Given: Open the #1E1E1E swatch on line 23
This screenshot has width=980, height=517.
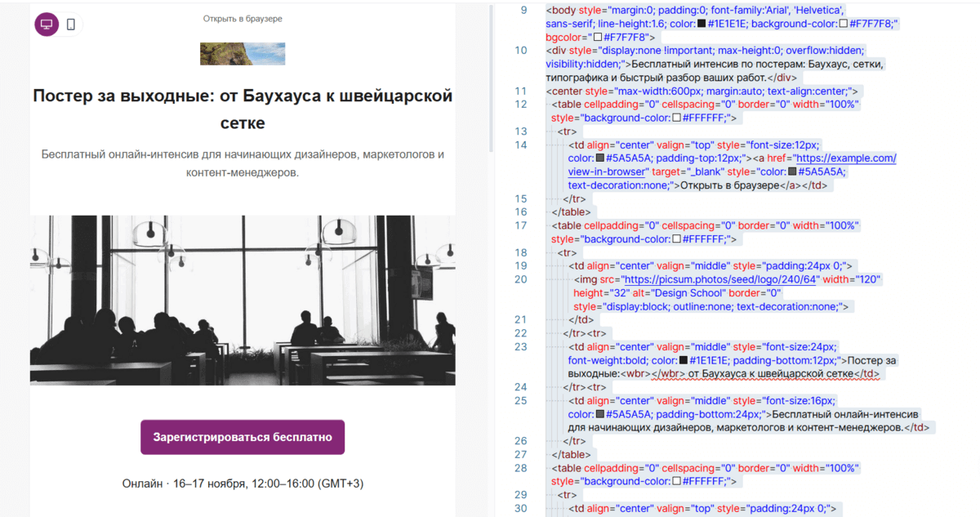Looking at the screenshot, I should pos(683,360).
